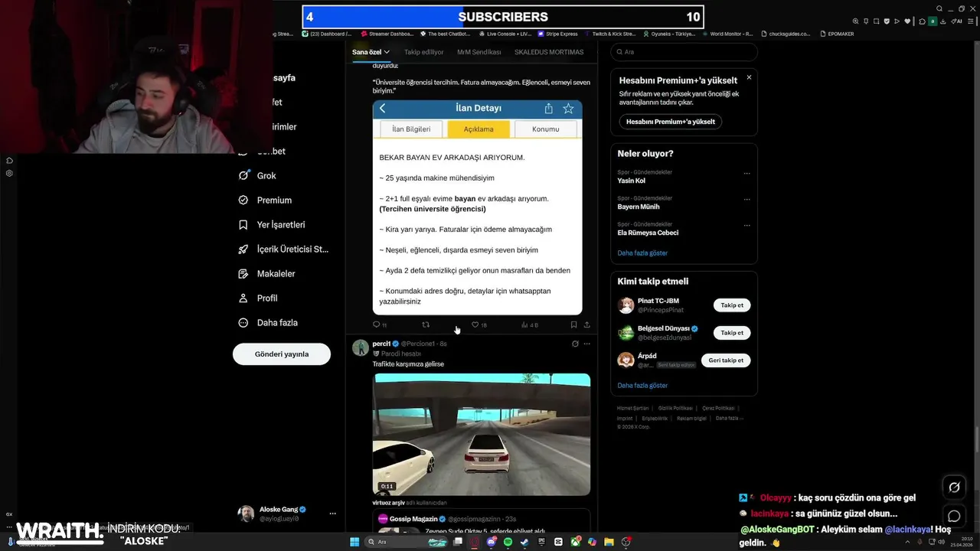Expand footer Daha fazla ... links
This screenshot has height=551, width=980.
[730, 419]
